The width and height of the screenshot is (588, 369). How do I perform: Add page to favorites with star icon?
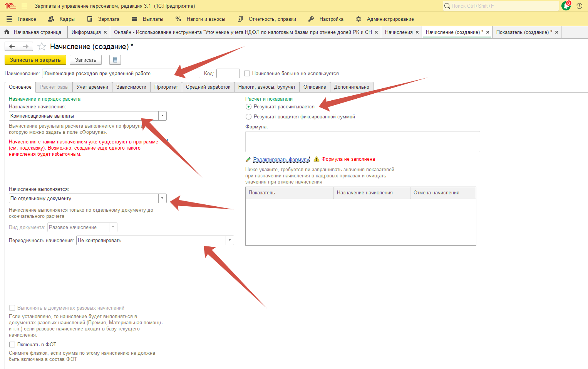tap(42, 47)
